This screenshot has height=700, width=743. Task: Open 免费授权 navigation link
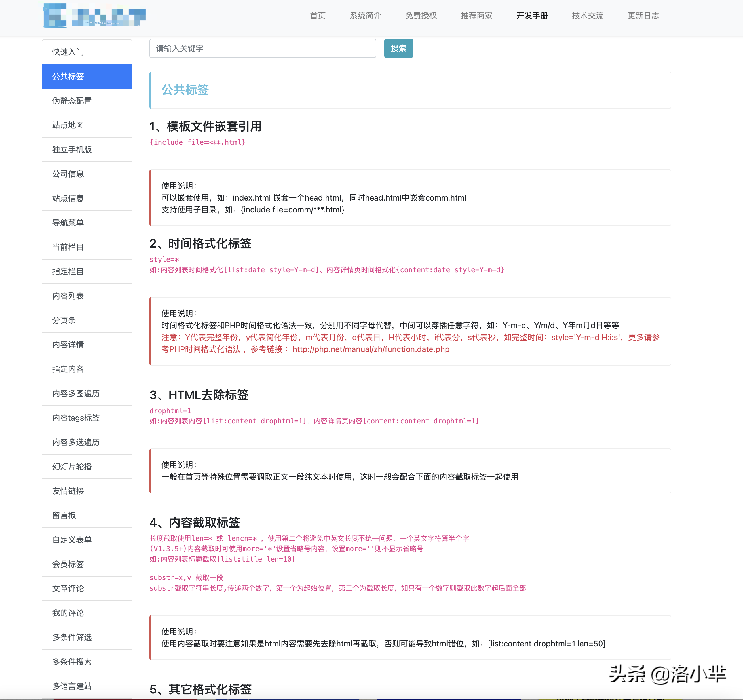[x=421, y=16]
